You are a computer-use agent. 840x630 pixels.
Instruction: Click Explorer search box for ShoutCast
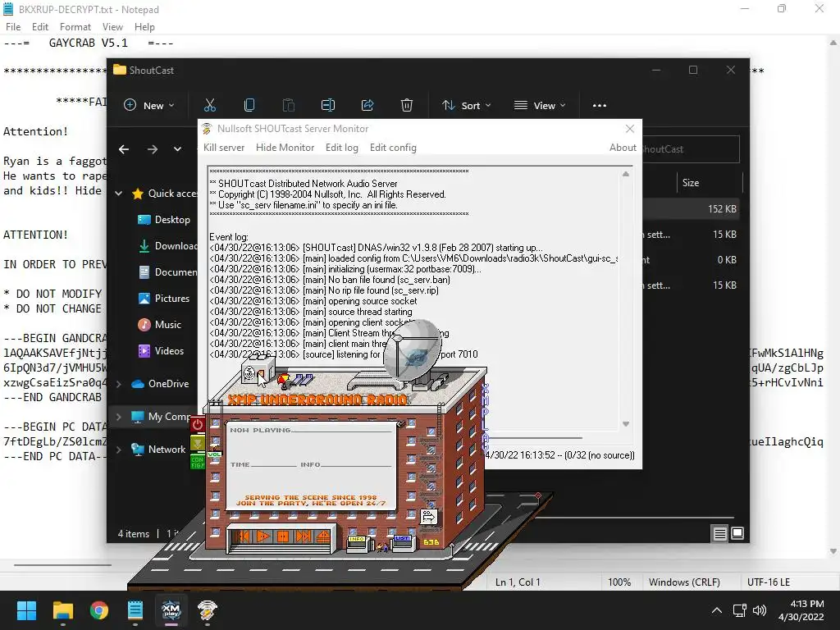pyautogui.click(x=691, y=149)
